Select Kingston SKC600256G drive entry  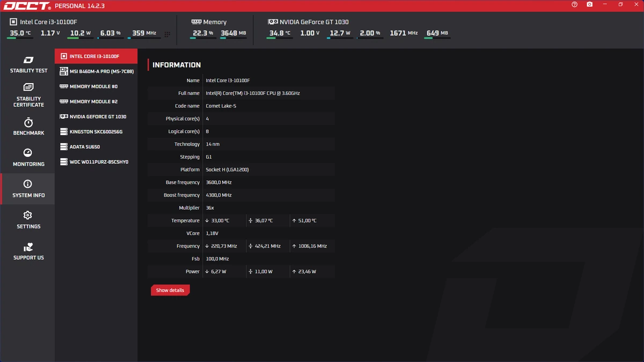pos(96,131)
